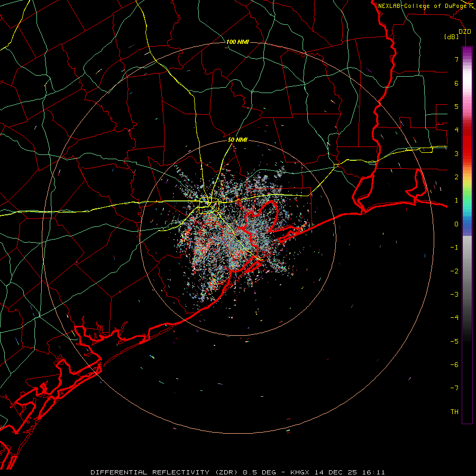Click the -5 value on color scale
Screen dimensions: 476x476
pos(454,342)
